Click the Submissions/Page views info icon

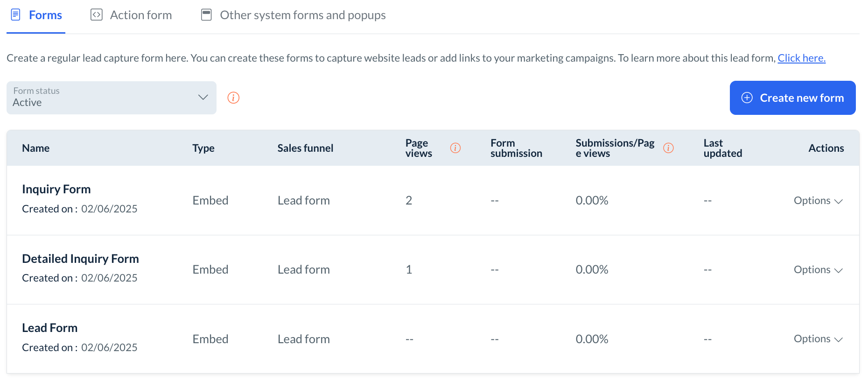pyautogui.click(x=668, y=148)
